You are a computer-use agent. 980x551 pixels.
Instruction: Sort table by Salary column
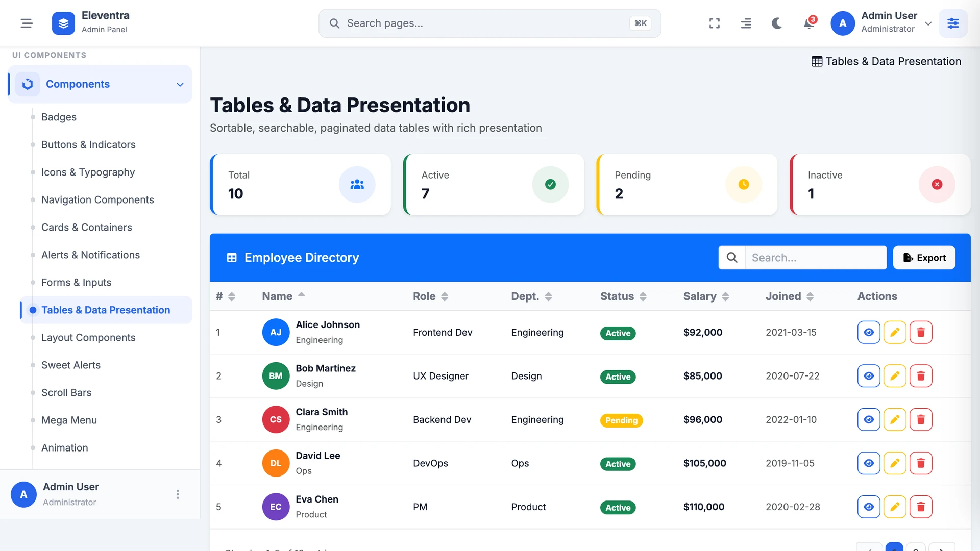pyautogui.click(x=706, y=296)
